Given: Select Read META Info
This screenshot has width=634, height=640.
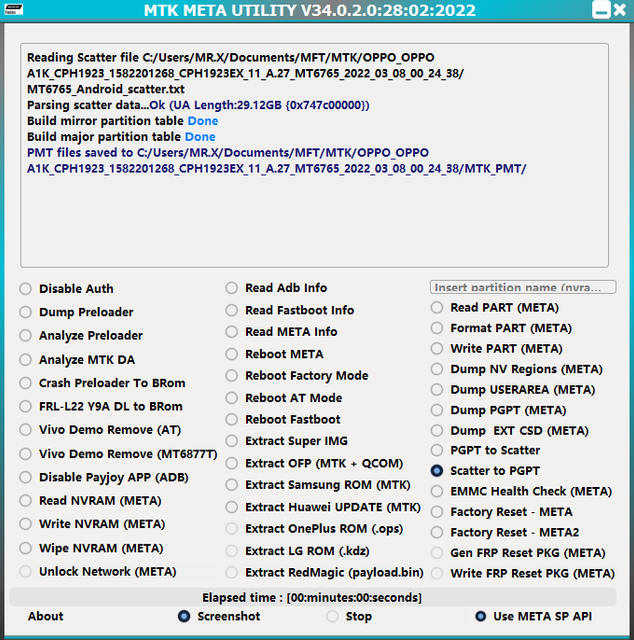Looking at the screenshot, I should [231, 331].
